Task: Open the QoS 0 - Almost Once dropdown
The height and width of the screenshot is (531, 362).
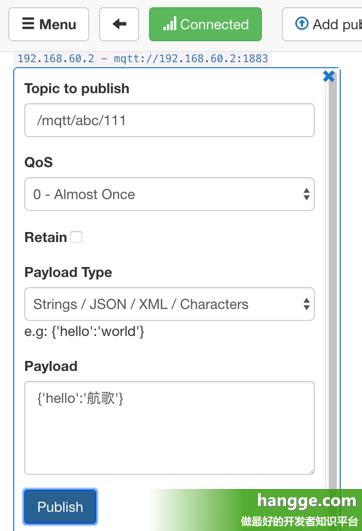Action: coord(169,194)
